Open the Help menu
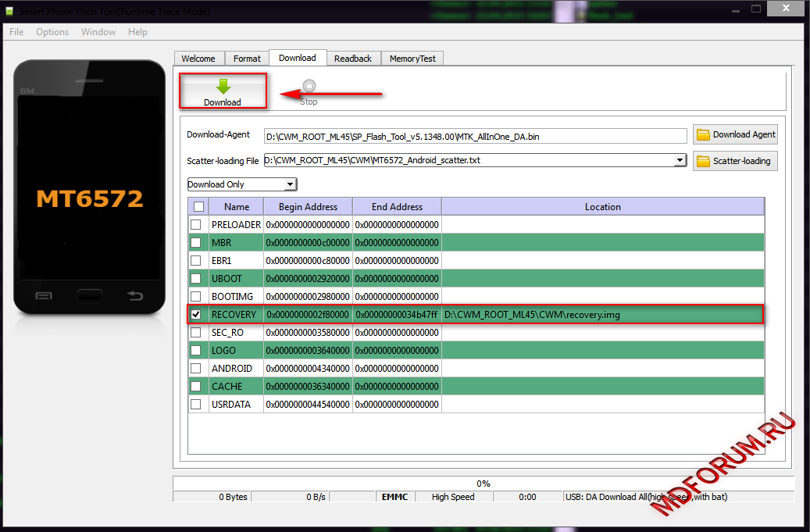Screen dimensions: 810x532 click(138, 32)
